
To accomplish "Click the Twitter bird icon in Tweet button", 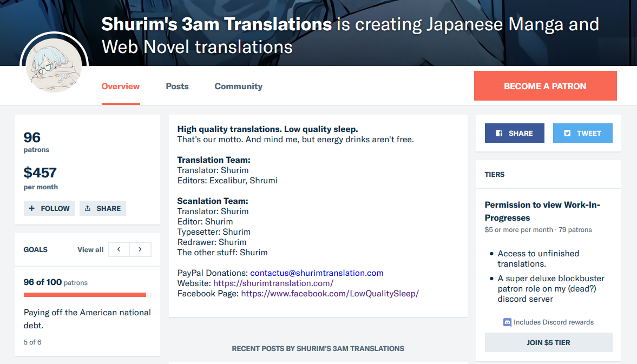I will click(568, 133).
